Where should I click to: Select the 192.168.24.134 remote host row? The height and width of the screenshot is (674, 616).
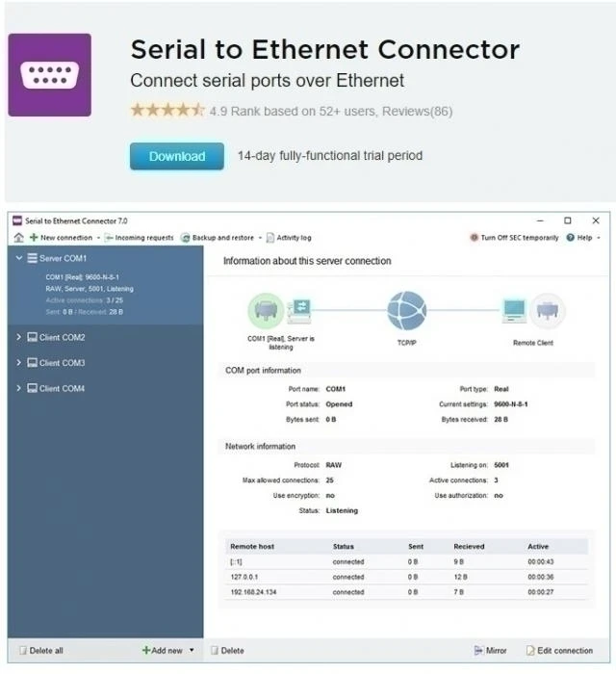click(x=406, y=592)
